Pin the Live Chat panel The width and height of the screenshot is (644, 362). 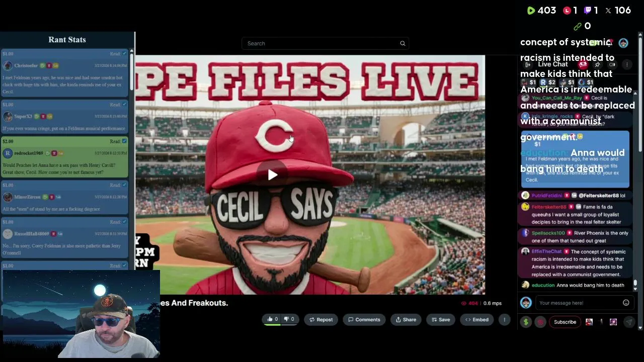597,64
